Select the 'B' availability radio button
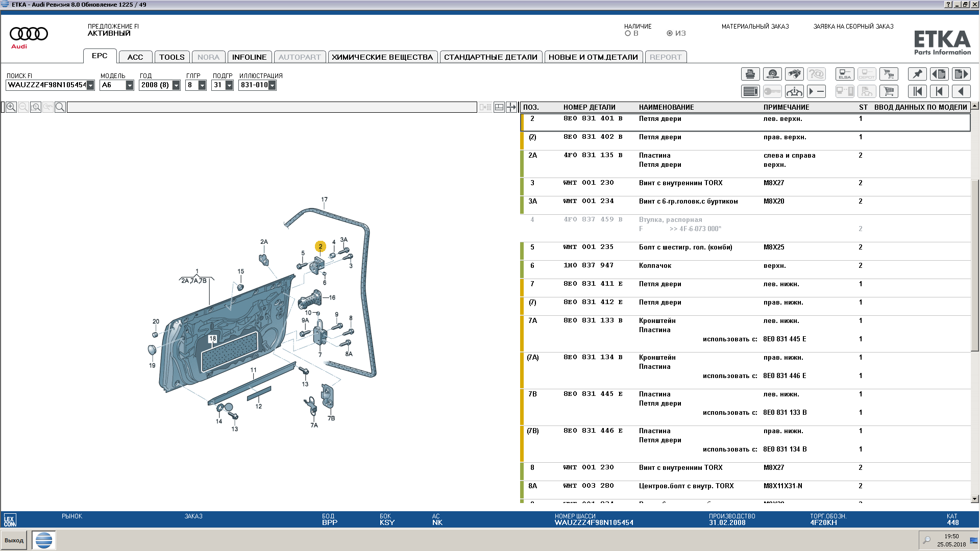Viewport: 980px width, 551px height. point(628,33)
